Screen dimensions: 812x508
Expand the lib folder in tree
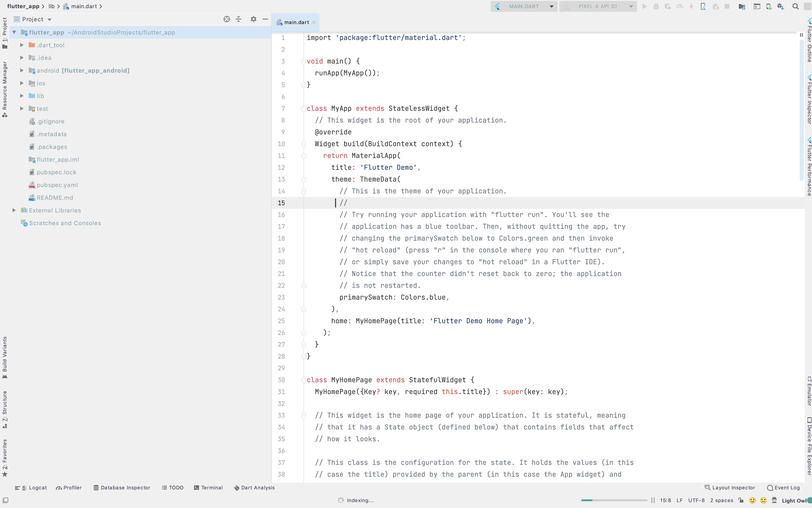22,96
